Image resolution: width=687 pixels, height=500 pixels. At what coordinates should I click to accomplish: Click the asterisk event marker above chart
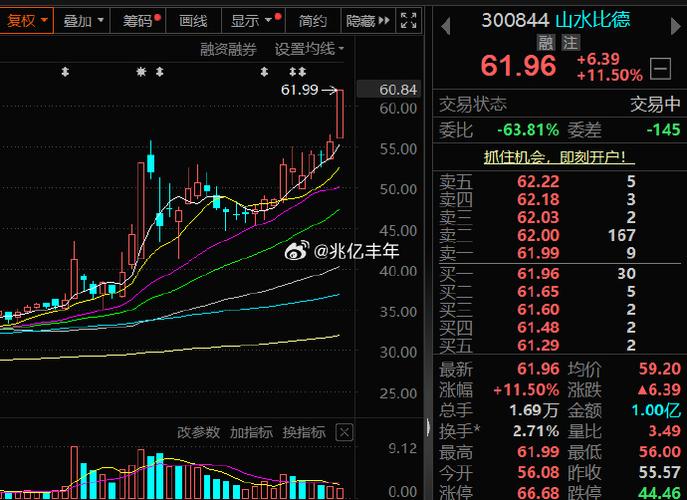click(x=141, y=72)
